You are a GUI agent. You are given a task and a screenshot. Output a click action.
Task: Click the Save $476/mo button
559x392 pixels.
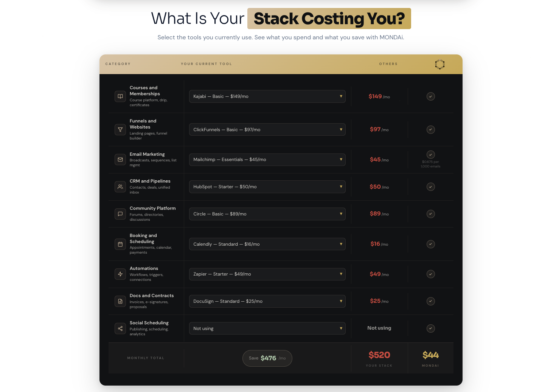267,358
